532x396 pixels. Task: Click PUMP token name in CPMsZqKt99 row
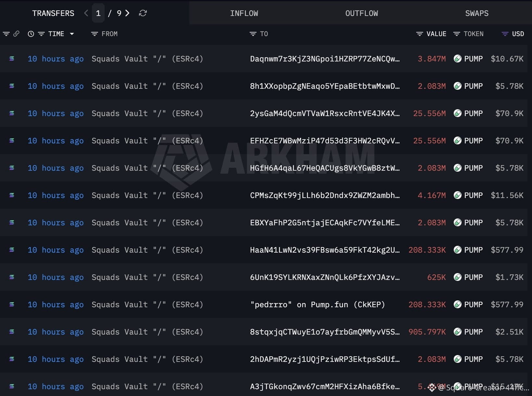[474, 195]
